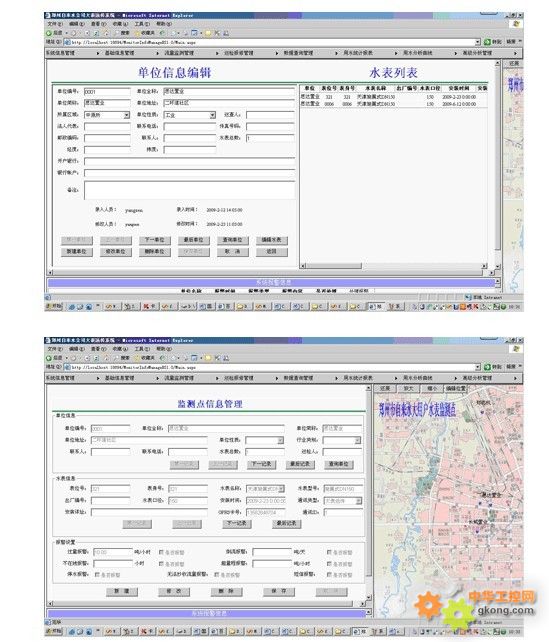Open 数据查询管理 menu on 监测点信息管理 page
The height and width of the screenshot is (642, 549).
pyautogui.click(x=298, y=378)
